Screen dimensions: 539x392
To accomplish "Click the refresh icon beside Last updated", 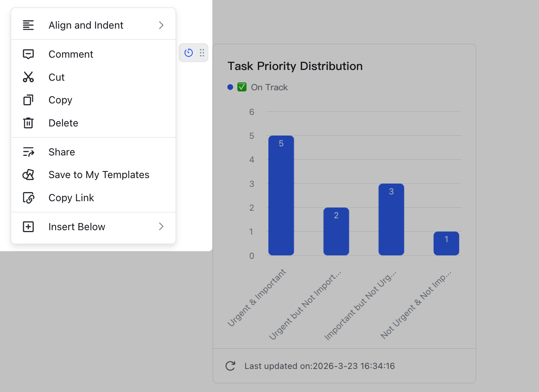I will click(231, 366).
